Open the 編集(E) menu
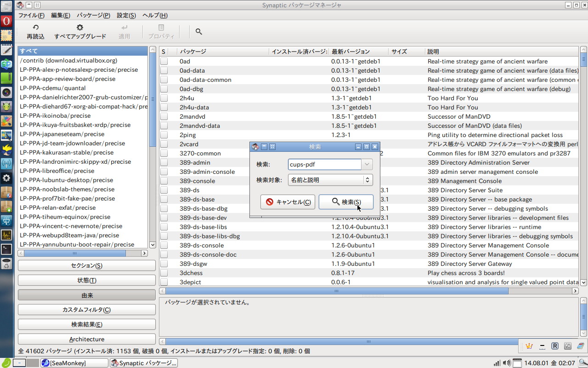Viewport: 588px width, 368px height. [x=61, y=15]
